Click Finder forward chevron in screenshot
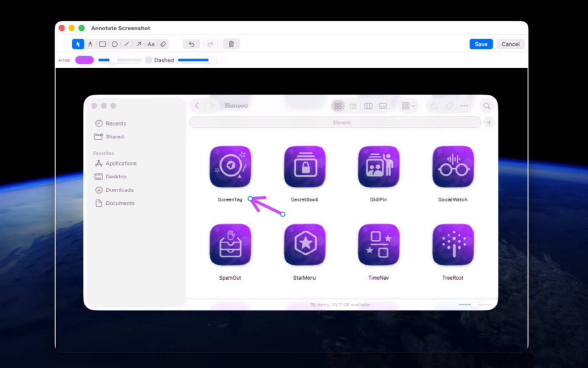This screenshot has width=588, height=368. (212, 106)
